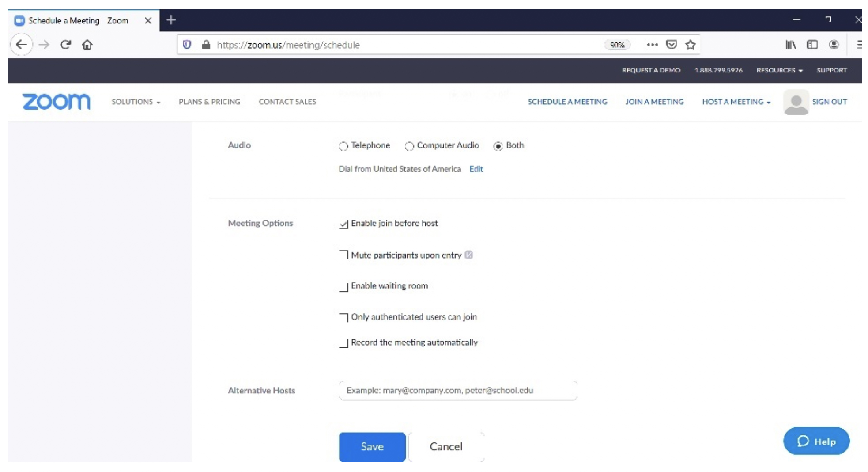The height and width of the screenshot is (472, 868).
Task: Click the Firefox account icon
Action: (834, 45)
